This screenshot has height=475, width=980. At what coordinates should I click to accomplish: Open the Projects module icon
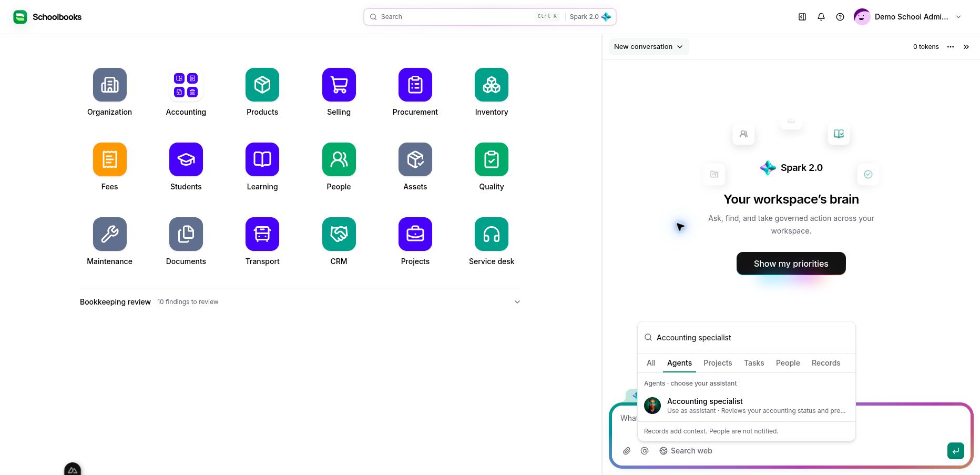click(415, 234)
